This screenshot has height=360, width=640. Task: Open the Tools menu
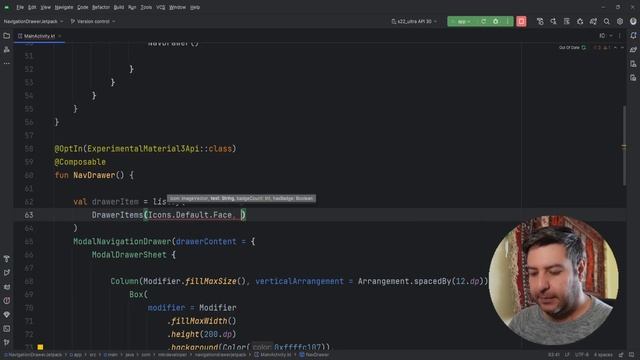click(x=146, y=7)
